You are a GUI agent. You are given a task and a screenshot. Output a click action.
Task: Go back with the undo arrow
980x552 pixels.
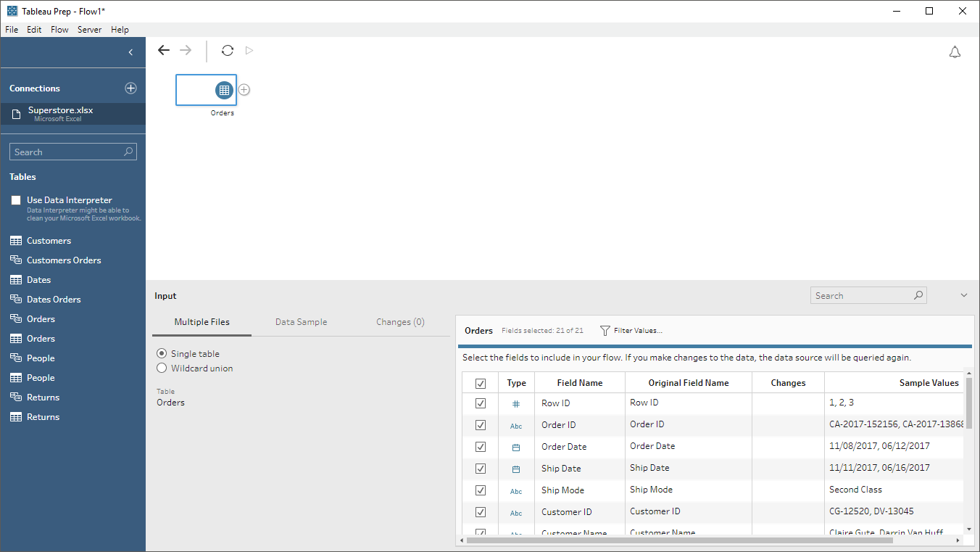[x=164, y=50]
